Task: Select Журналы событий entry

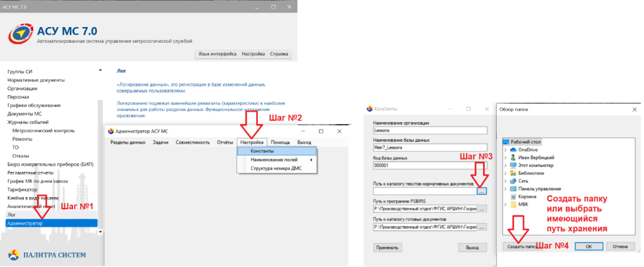Action: tap(28, 122)
